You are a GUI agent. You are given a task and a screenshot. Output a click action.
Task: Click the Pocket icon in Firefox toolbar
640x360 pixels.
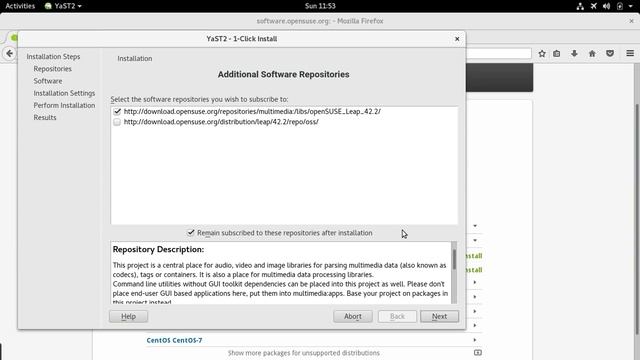(610, 53)
